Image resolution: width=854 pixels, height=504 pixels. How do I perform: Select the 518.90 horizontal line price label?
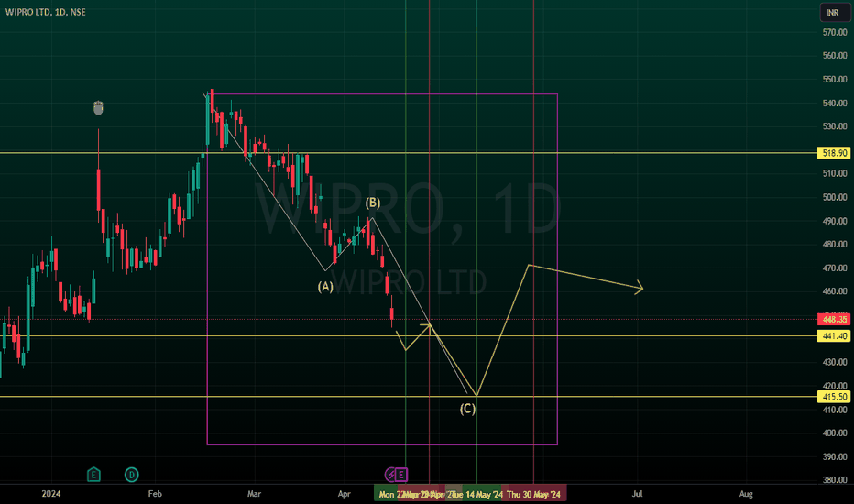click(834, 153)
